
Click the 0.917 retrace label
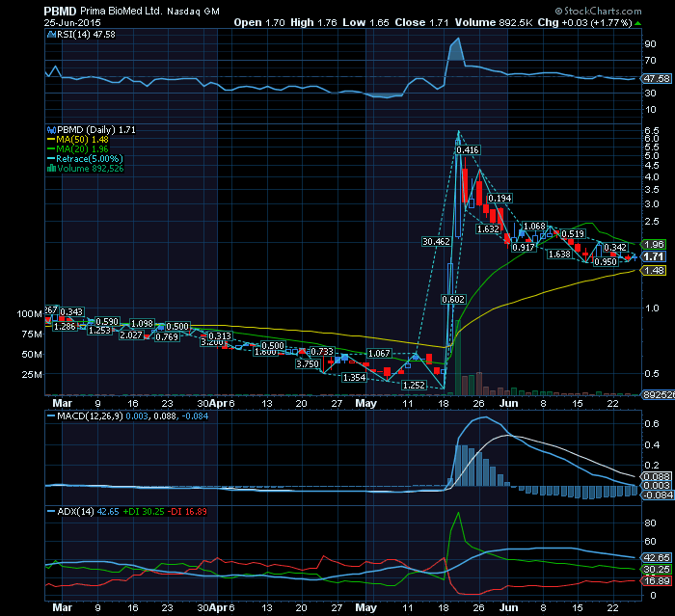524,248
